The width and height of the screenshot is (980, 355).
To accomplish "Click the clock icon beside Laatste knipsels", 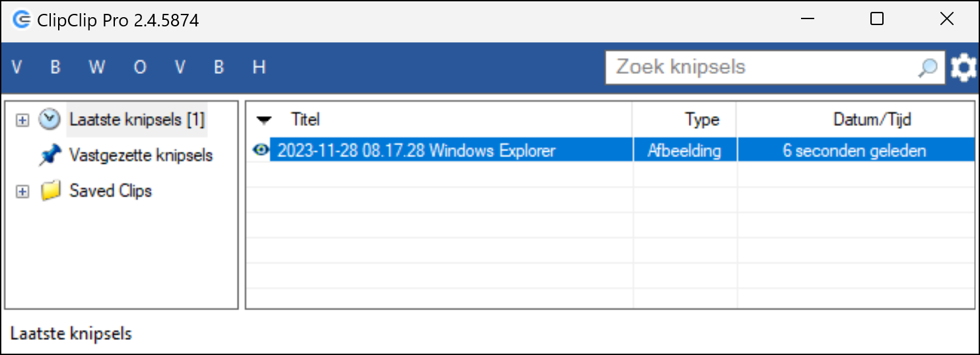I will click(49, 119).
